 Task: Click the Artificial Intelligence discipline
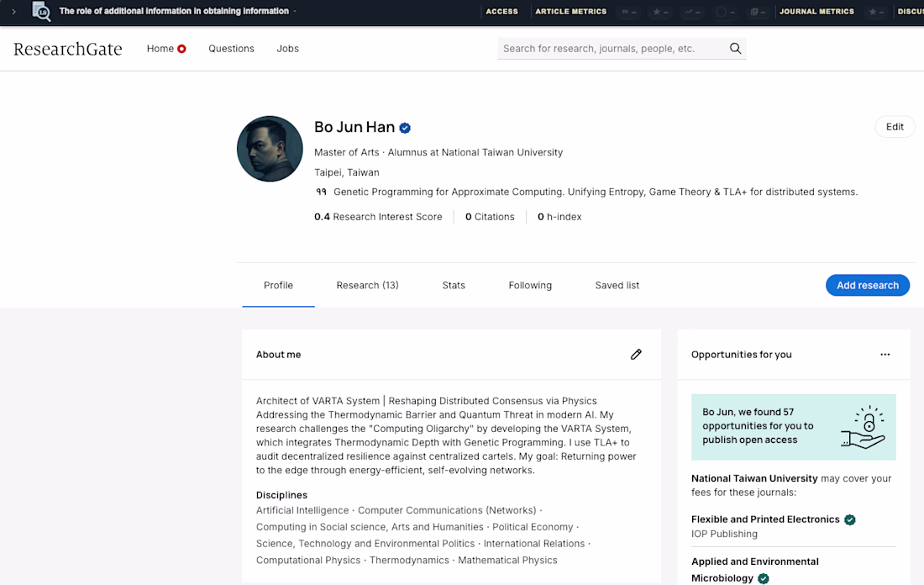(302, 510)
